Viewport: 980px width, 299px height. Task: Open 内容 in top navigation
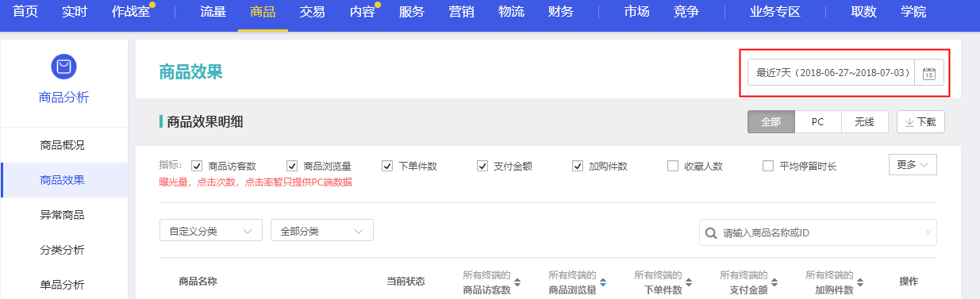(x=362, y=12)
